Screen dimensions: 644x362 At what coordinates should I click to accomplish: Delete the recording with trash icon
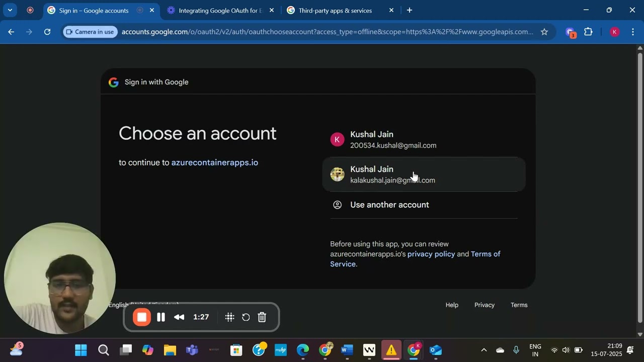[262, 317]
